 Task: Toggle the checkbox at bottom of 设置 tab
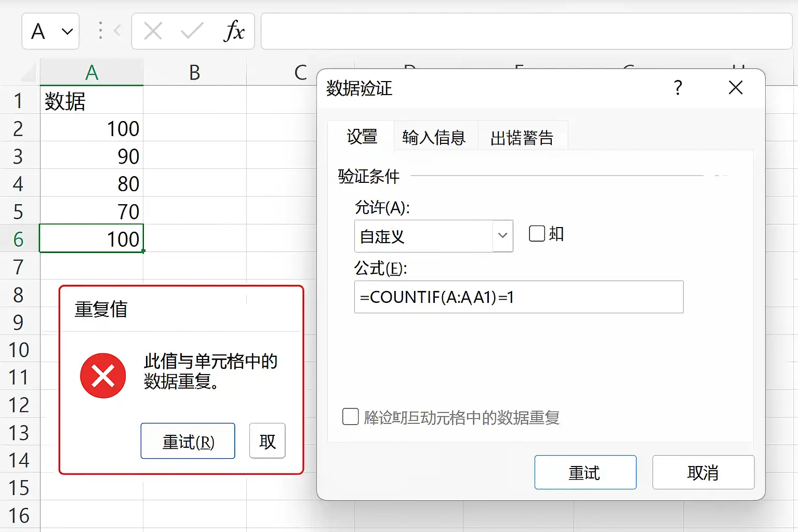[351, 417]
